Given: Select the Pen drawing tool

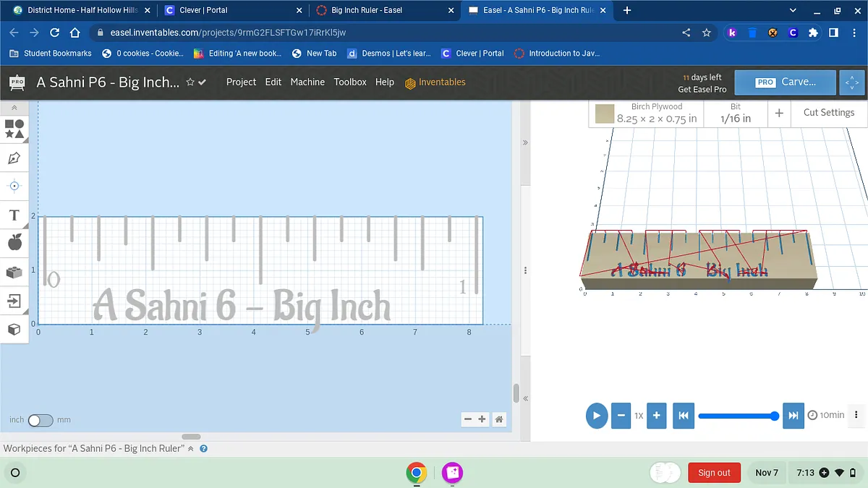Looking at the screenshot, I should click(x=14, y=158).
